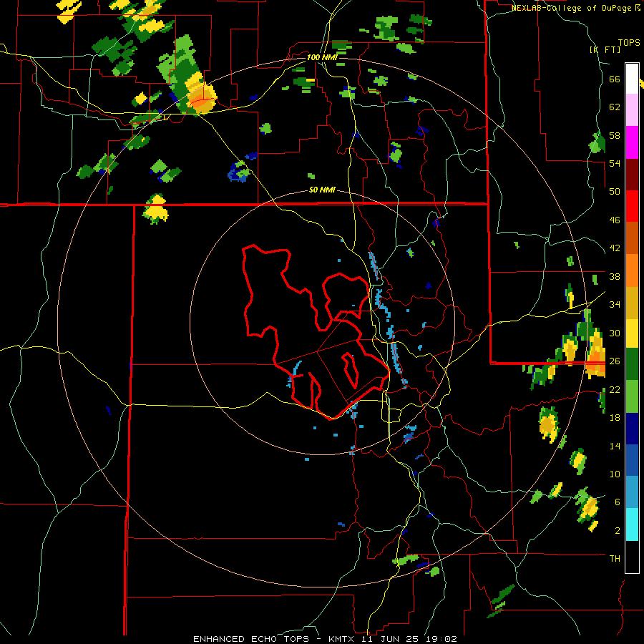The width and height of the screenshot is (644, 644).
Task: Select the 58 legend value
Action: pyautogui.click(x=615, y=135)
